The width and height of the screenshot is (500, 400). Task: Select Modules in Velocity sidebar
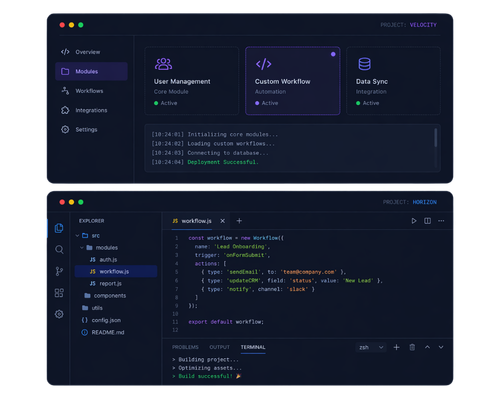[x=91, y=71]
